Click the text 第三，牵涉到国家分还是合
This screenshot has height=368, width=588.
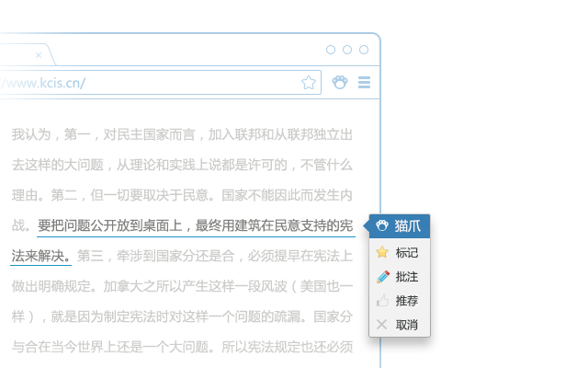155,256
